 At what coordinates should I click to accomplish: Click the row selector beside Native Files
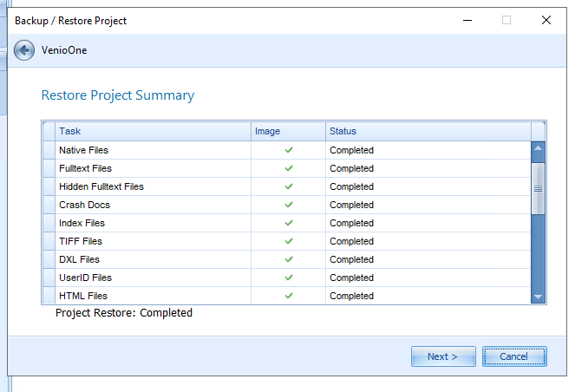49,150
